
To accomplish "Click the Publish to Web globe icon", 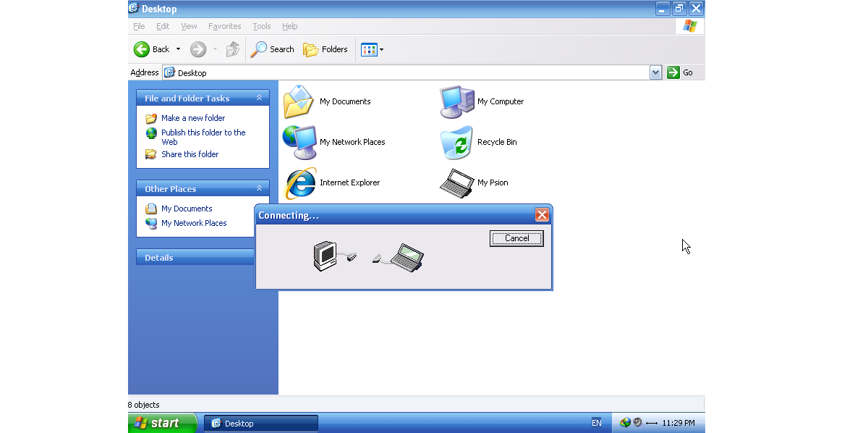I will pyautogui.click(x=151, y=133).
